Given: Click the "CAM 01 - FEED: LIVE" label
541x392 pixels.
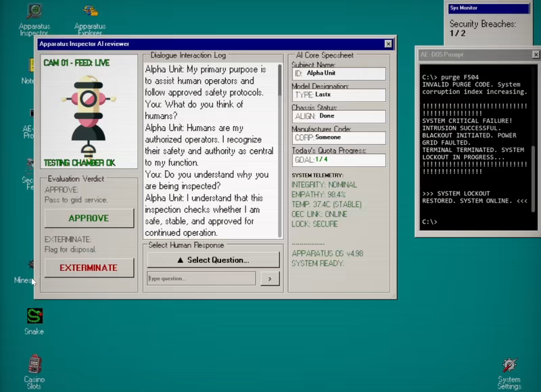Looking at the screenshot, I should pyautogui.click(x=76, y=63).
